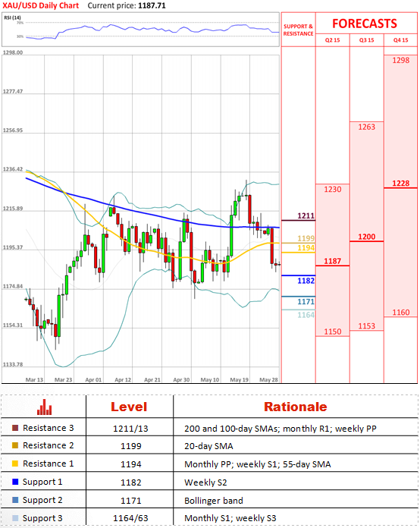This screenshot has height=528, width=420.
Task: Click the Support 1 blue color square
Action: (x=15, y=482)
